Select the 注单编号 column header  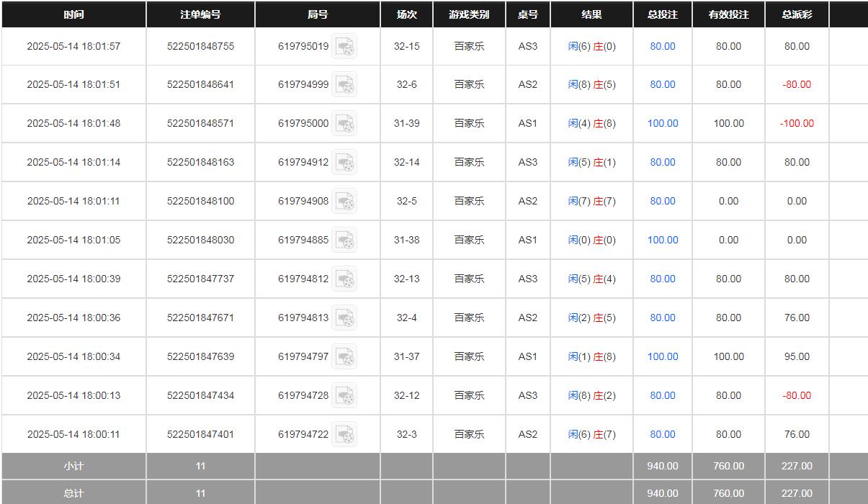[x=200, y=14]
